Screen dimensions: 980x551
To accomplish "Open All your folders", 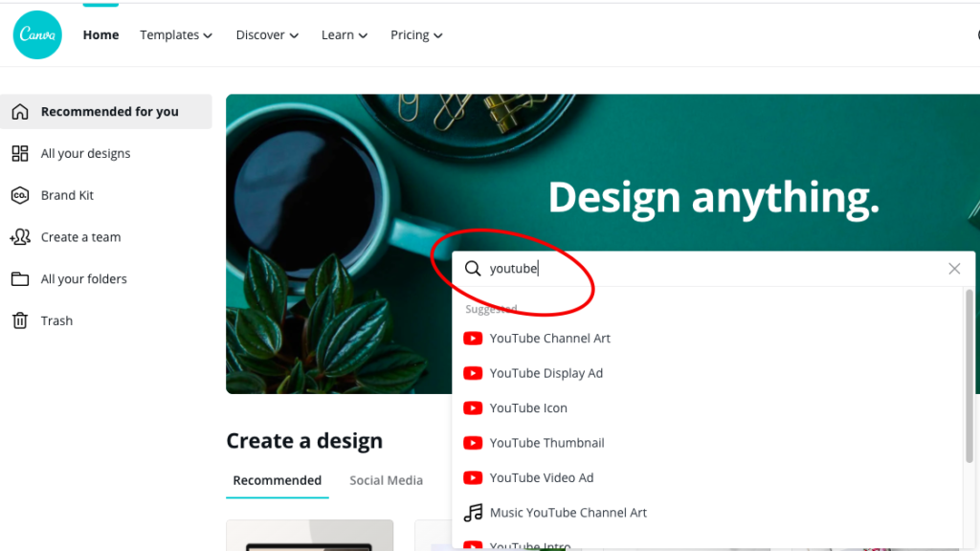I will [84, 279].
